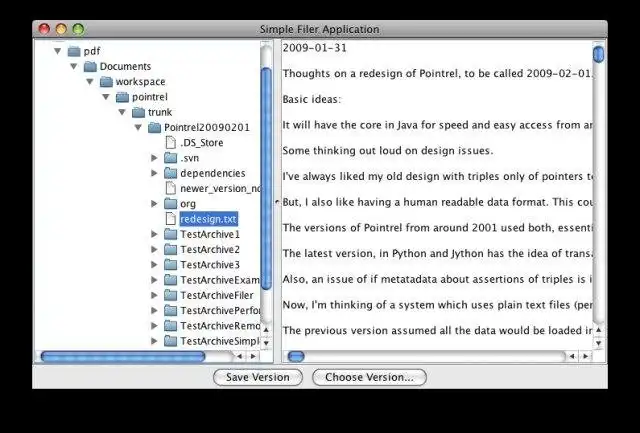The height and width of the screenshot is (433, 640).
Task: Click the Save Version button
Action: [x=258, y=377]
